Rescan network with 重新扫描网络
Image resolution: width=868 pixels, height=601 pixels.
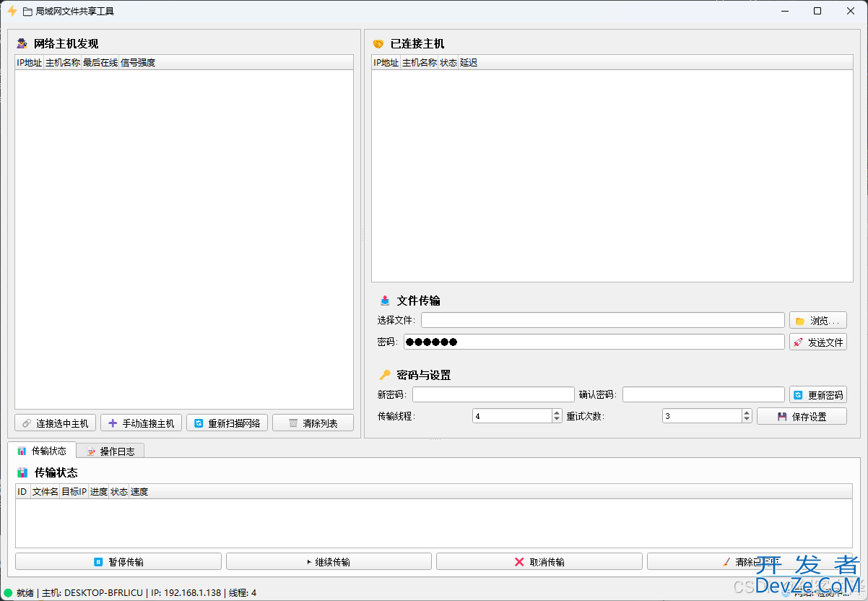pos(227,423)
